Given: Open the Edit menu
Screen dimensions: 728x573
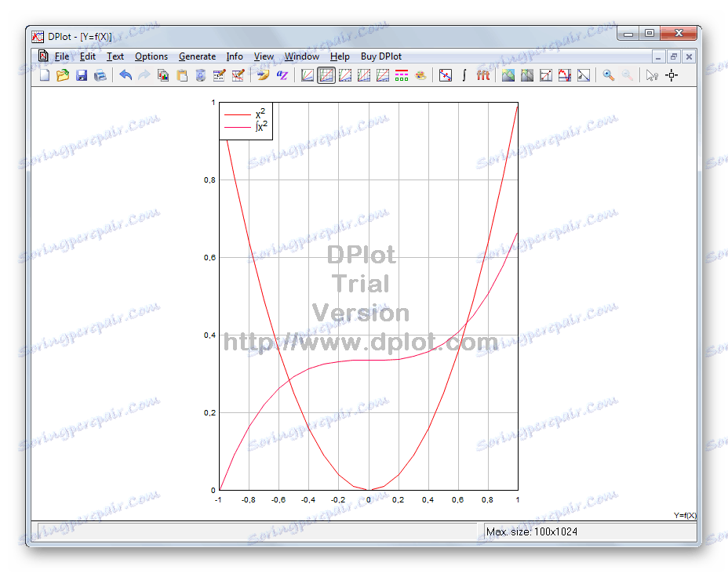Looking at the screenshot, I should pyautogui.click(x=88, y=56).
